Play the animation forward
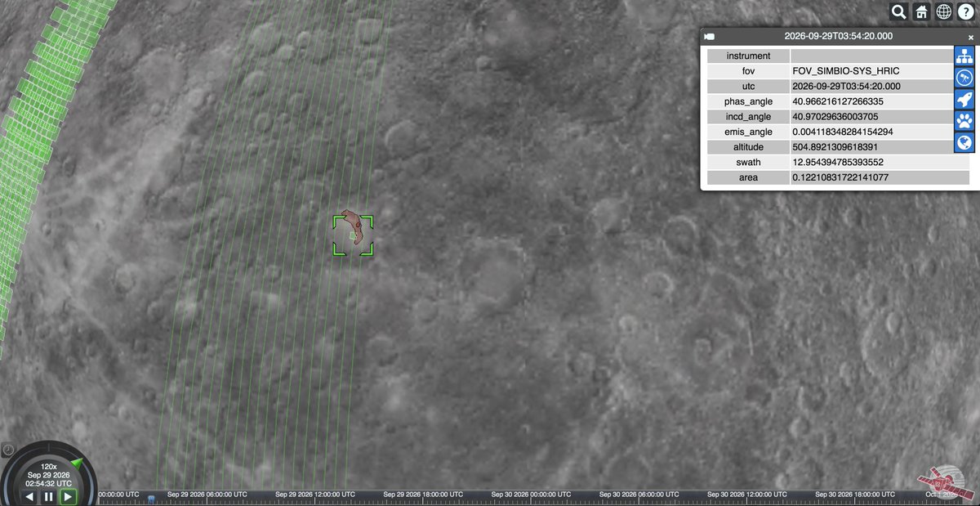The height and width of the screenshot is (506, 980). click(x=69, y=496)
